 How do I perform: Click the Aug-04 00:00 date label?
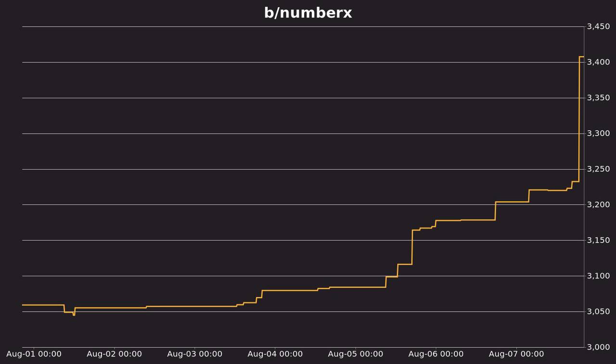coord(275,354)
